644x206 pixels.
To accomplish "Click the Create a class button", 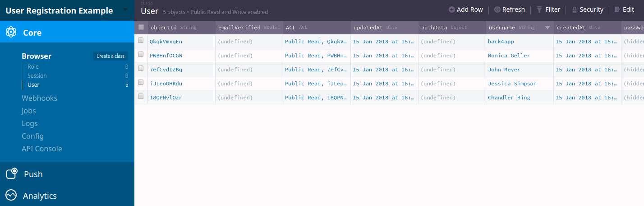I will [110, 56].
